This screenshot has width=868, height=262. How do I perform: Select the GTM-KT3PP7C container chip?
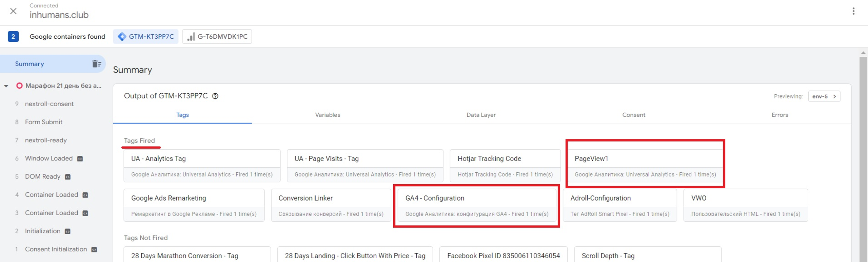click(146, 36)
